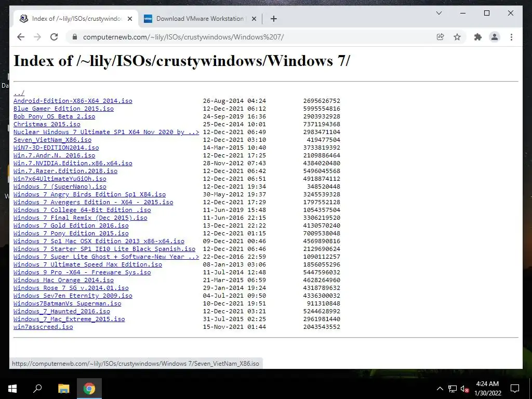Open File Explorer from the taskbar
This screenshot has width=532, height=399.
pos(64,389)
